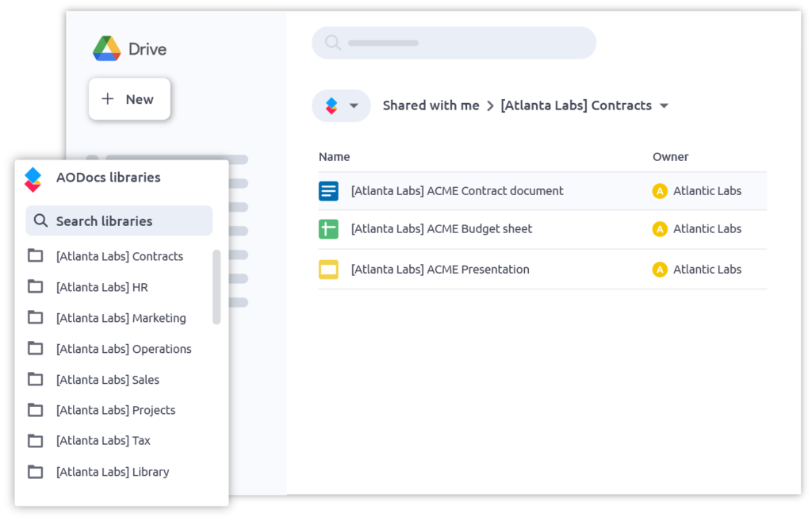This screenshot has width=812, height=521.
Task: Click Atlantic Labs owner of Presentation
Action: [x=707, y=270]
